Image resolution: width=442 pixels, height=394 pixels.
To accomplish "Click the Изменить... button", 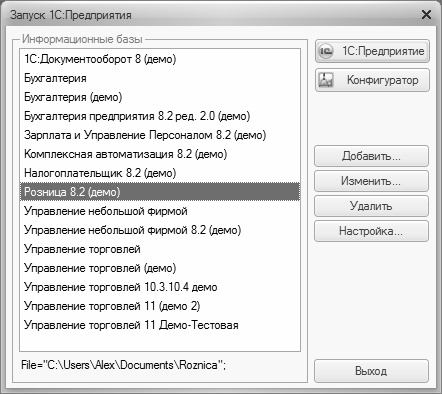I will (x=371, y=181).
